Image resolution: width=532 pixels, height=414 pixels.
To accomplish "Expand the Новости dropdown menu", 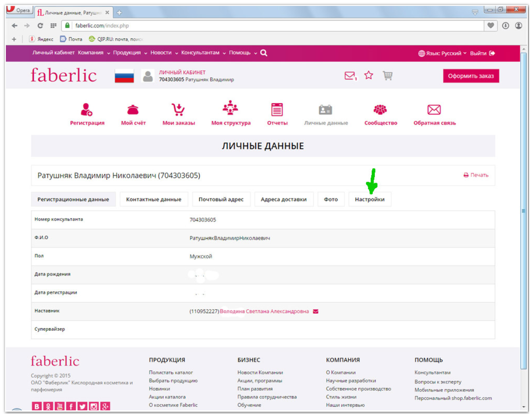I will click(x=164, y=53).
